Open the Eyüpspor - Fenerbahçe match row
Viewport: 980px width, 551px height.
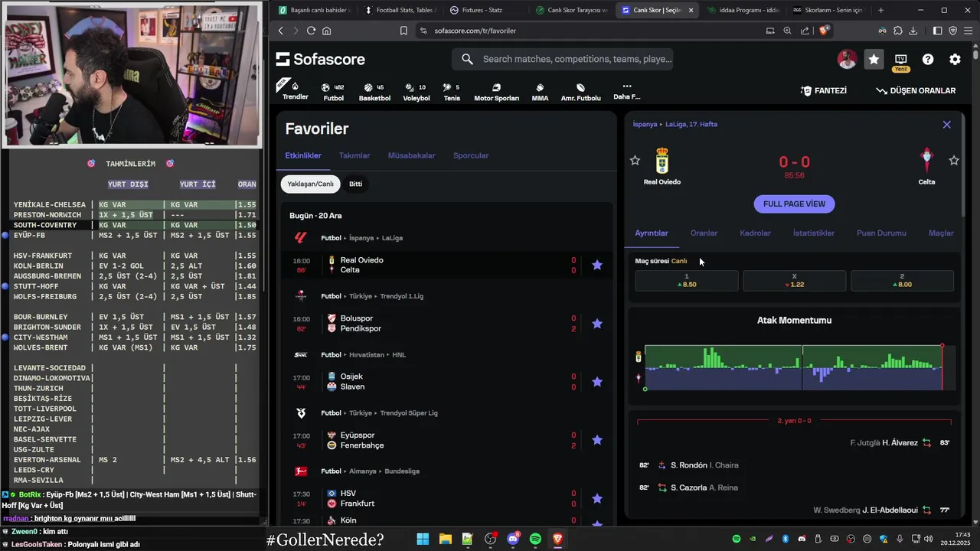[447, 440]
